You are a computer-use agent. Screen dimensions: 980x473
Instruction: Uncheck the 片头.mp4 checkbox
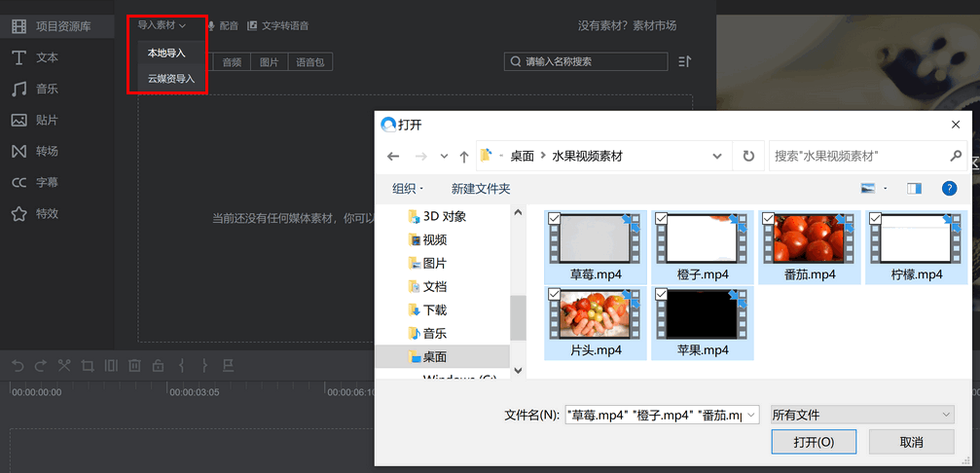click(554, 294)
